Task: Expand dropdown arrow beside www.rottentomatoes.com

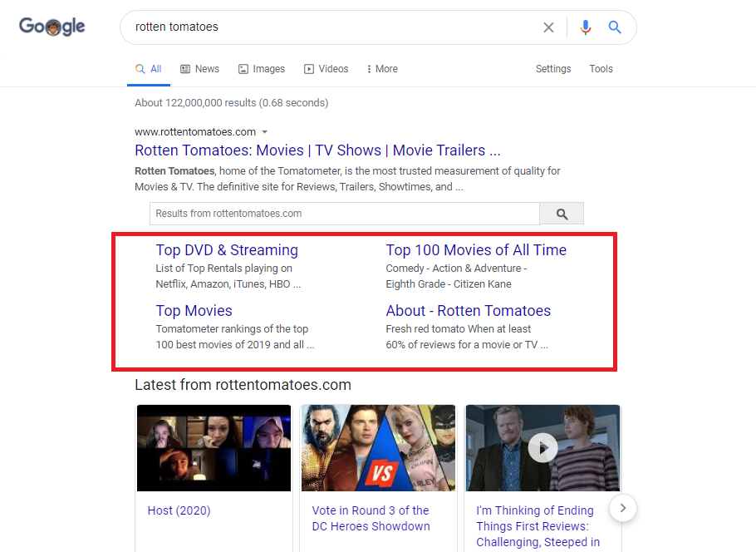Action: tap(264, 132)
